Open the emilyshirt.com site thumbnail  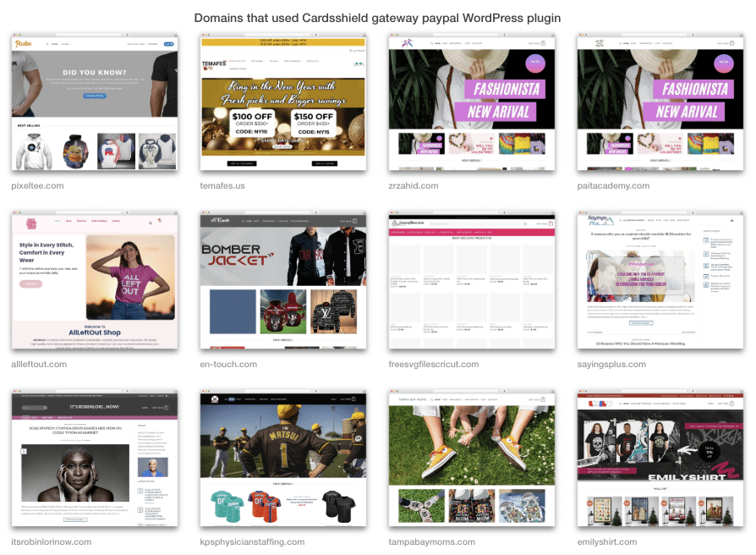[x=660, y=458]
